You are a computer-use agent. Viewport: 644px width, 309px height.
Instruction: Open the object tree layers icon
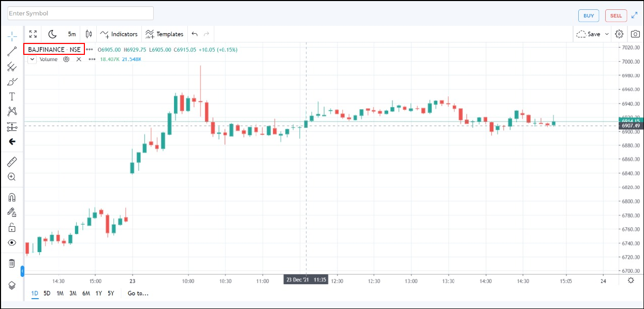point(12,285)
